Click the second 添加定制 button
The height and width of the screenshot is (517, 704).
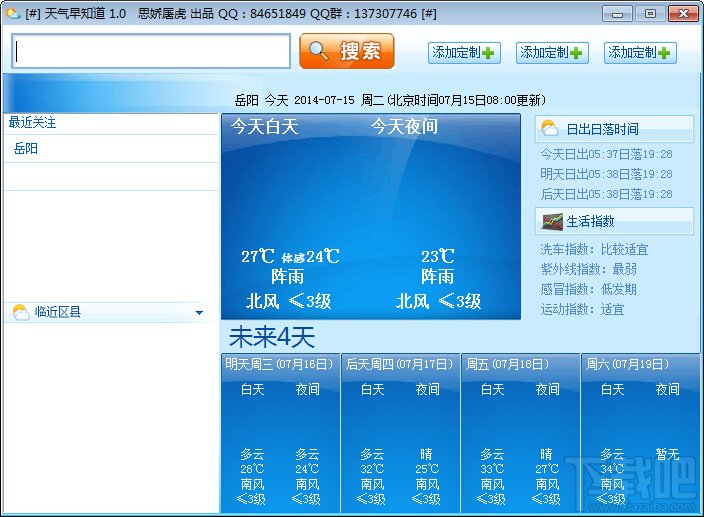pyautogui.click(x=552, y=53)
